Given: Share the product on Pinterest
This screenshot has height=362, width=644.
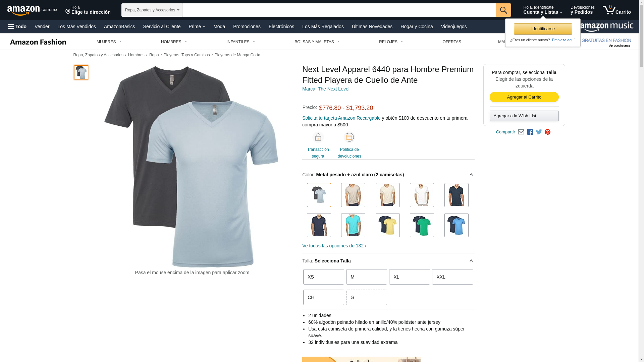Looking at the screenshot, I should 547,132.
